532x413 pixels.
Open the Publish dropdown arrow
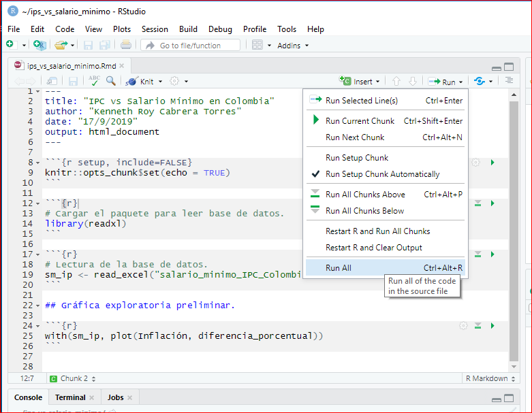point(491,82)
